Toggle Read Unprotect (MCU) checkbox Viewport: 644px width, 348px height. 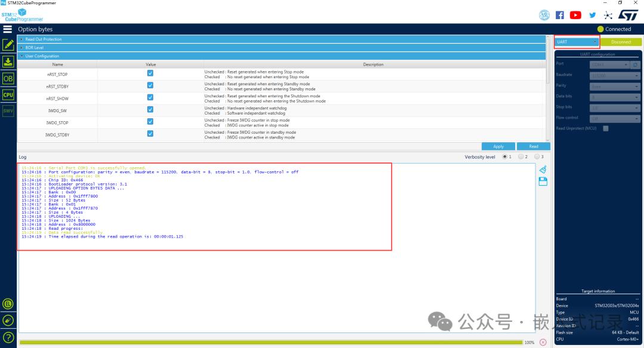coord(606,128)
